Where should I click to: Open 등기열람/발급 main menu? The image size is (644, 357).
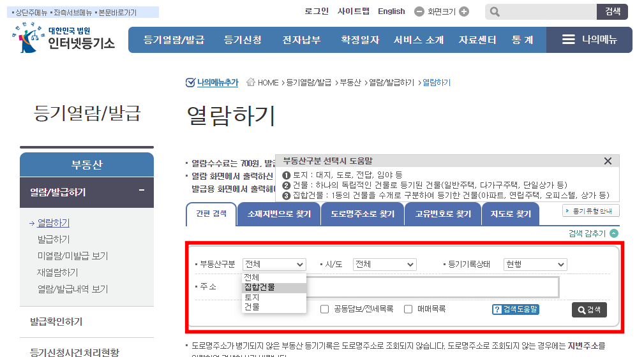[x=174, y=40]
